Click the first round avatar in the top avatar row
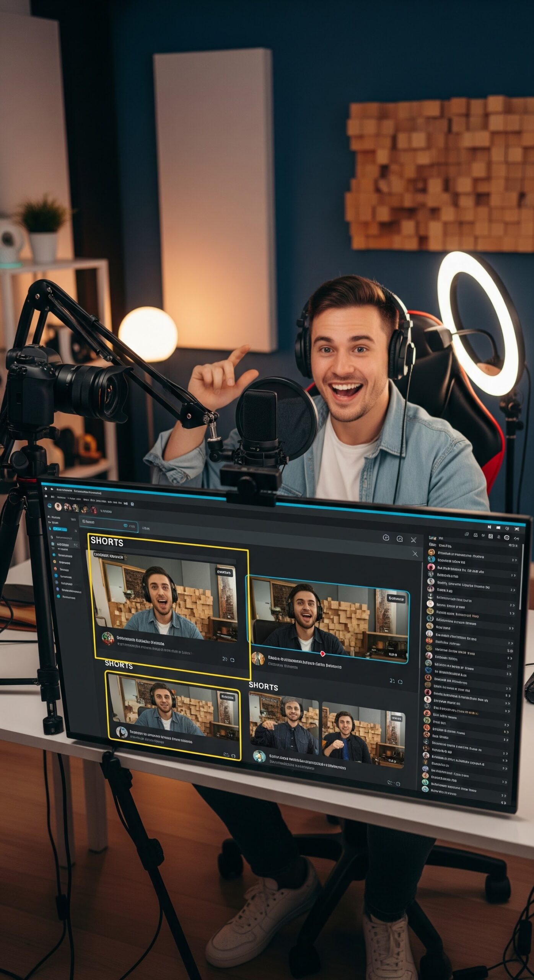The width and height of the screenshot is (534, 980). 58,507
